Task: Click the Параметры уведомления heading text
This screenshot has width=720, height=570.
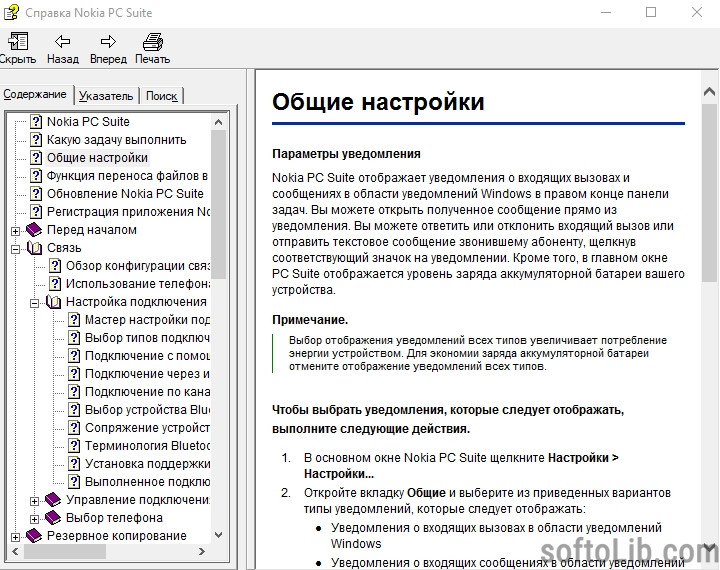Action: (346, 154)
